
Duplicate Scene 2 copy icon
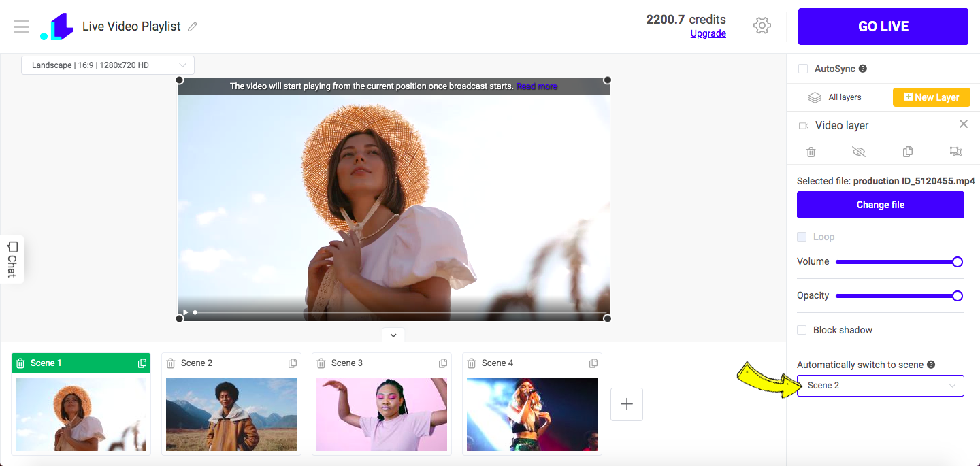pos(293,363)
